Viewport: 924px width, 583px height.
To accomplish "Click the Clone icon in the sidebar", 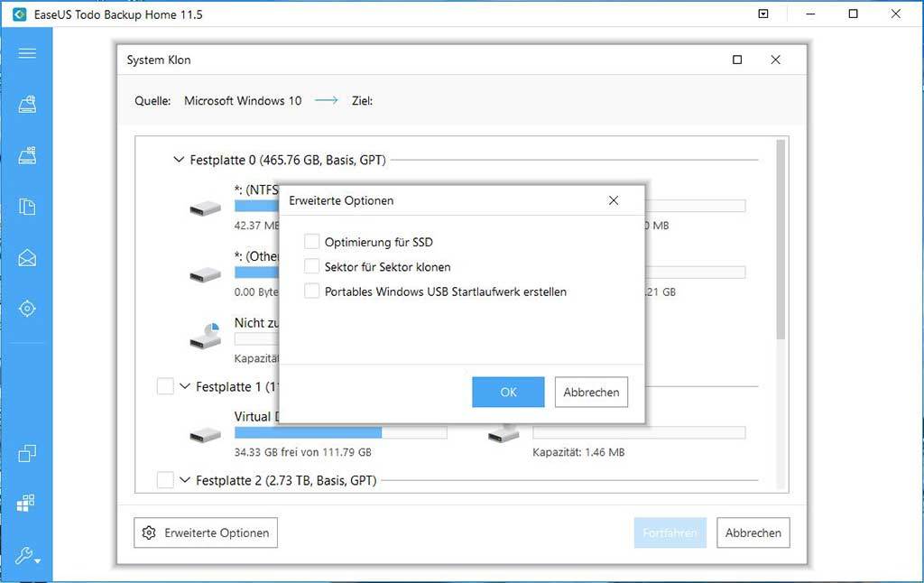I will click(x=27, y=453).
